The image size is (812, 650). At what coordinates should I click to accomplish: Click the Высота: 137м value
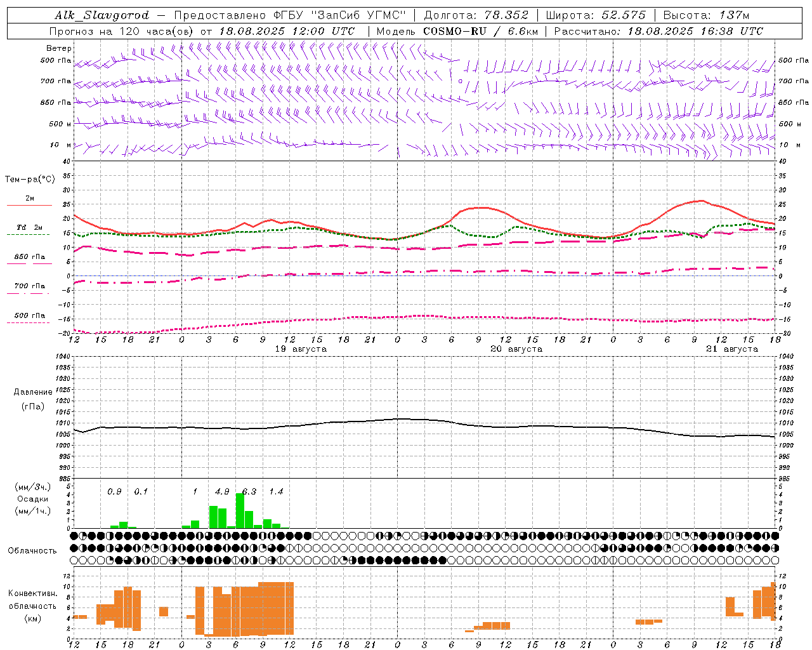pos(706,15)
